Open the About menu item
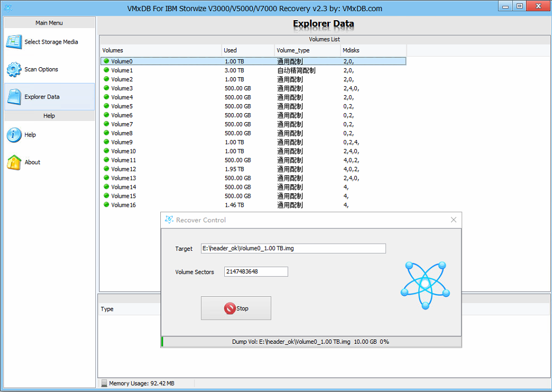This screenshot has width=552, height=392. 50,162
